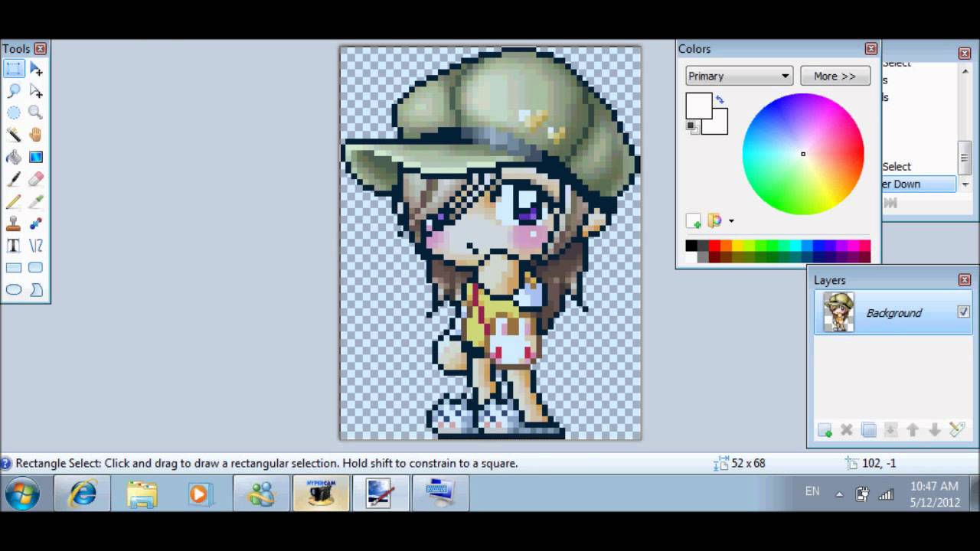Choose the Gradient tool

coord(36,157)
